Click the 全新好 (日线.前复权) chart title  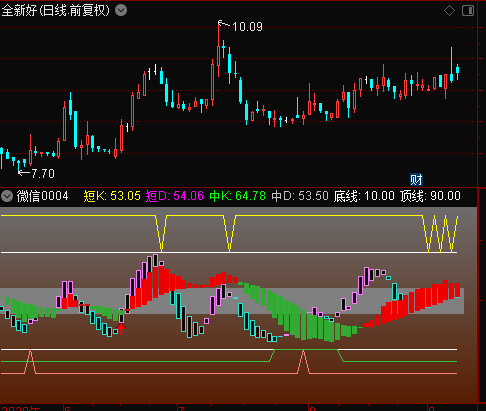(x=55, y=11)
